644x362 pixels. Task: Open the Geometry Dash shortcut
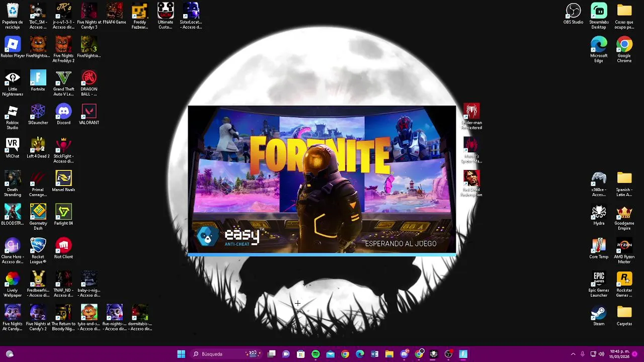[38, 217]
